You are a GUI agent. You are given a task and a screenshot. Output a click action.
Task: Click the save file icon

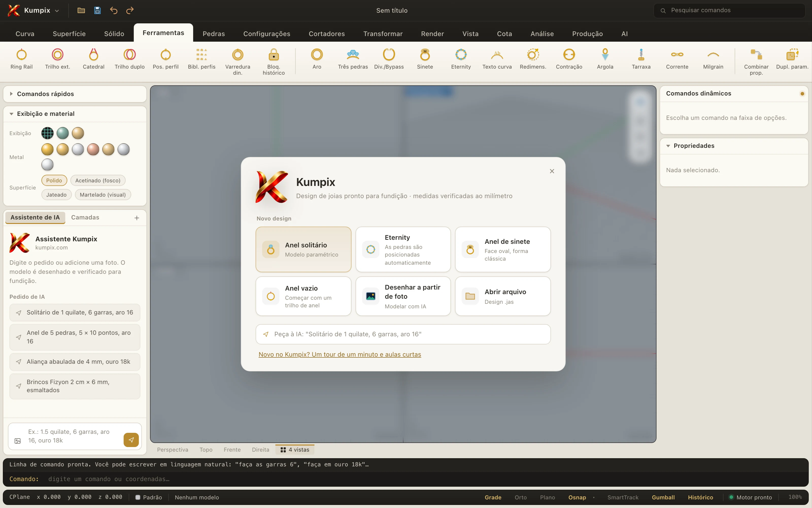pyautogui.click(x=97, y=10)
